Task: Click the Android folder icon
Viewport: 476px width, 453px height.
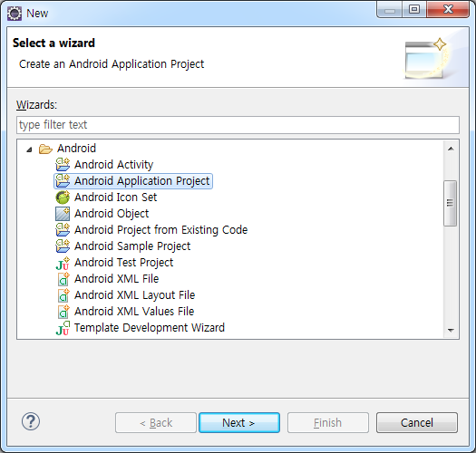Action: point(45,149)
